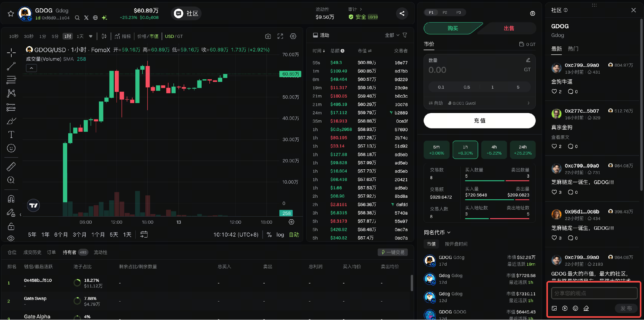Screen dimensions: 644x320
Task: Toggle log scale on chart
Action: (280, 235)
